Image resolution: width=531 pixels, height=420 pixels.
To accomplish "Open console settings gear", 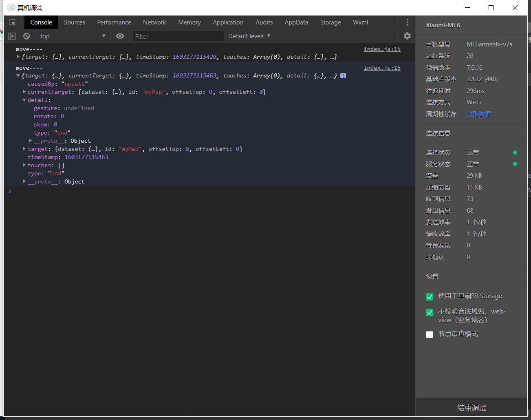I will click(x=407, y=36).
